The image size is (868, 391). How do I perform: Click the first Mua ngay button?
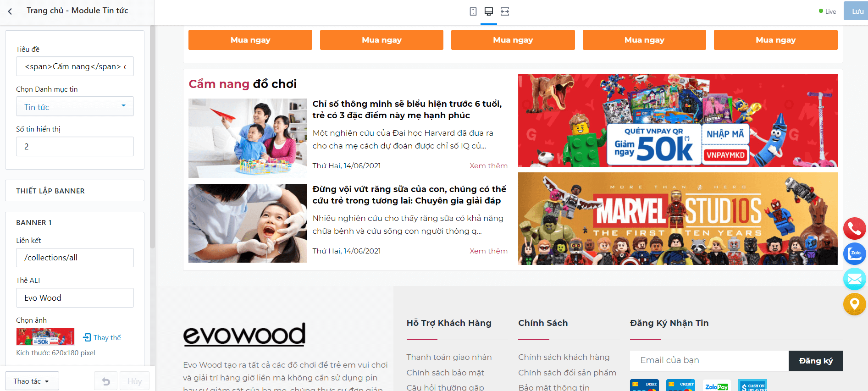250,40
